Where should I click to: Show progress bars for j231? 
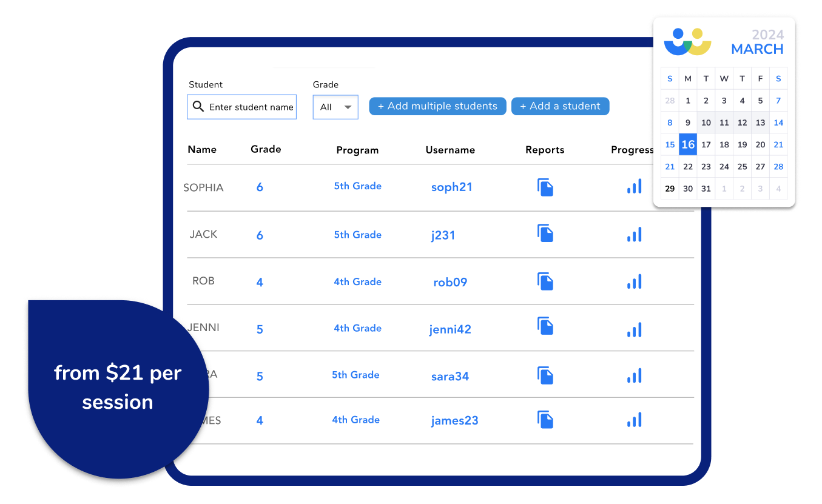(634, 235)
